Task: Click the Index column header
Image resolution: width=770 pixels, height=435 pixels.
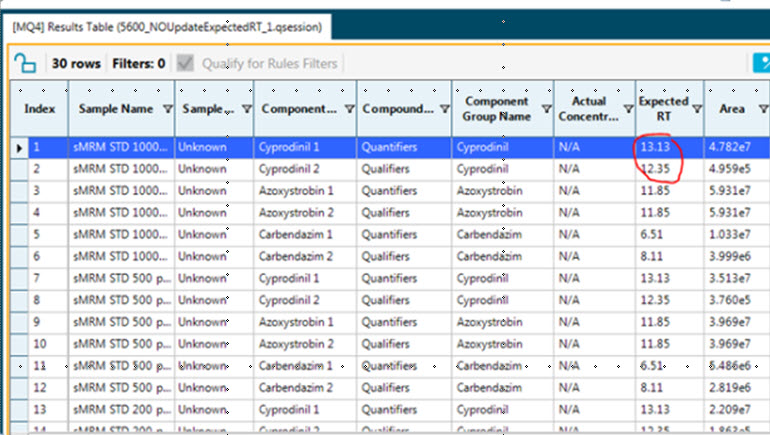Action: click(x=39, y=109)
